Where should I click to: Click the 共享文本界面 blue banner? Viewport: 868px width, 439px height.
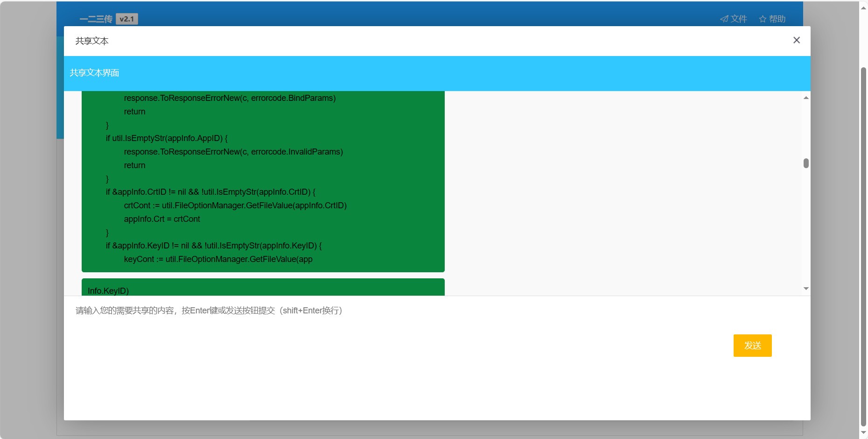coord(437,73)
